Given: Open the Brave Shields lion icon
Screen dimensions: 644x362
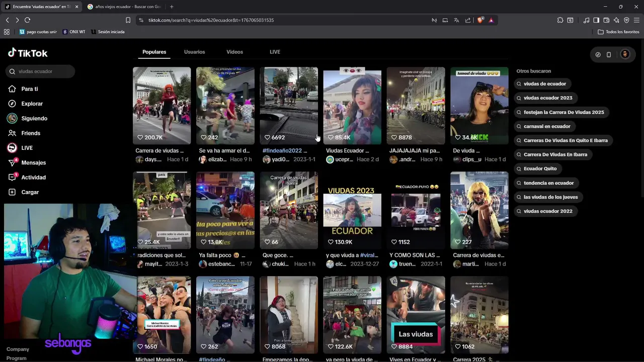Looking at the screenshot, I should (480, 20).
